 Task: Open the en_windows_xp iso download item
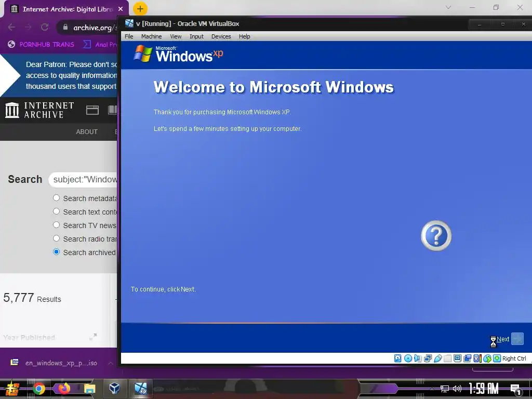(x=54, y=363)
